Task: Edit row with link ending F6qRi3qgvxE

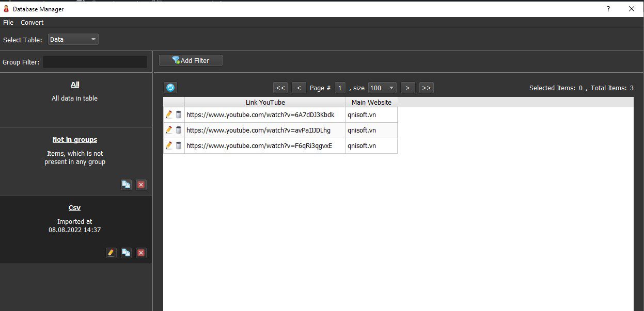Action: pyautogui.click(x=169, y=146)
